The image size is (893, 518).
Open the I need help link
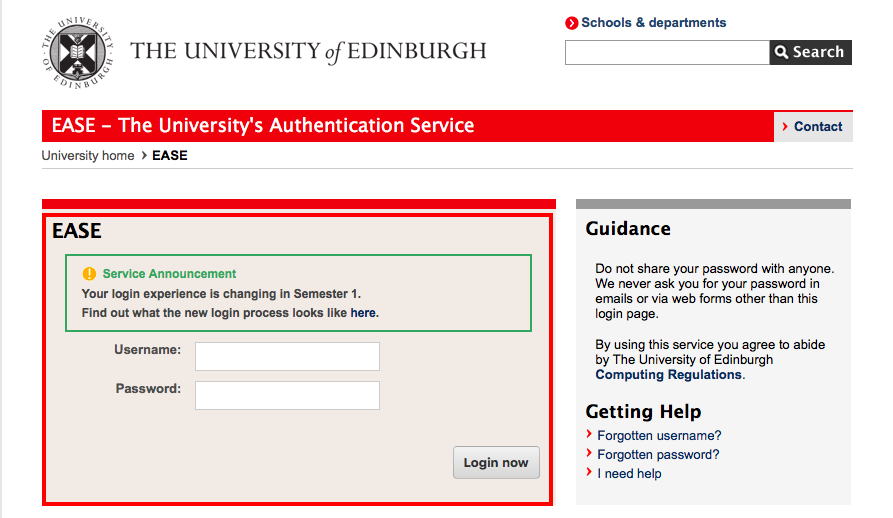pos(629,474)
